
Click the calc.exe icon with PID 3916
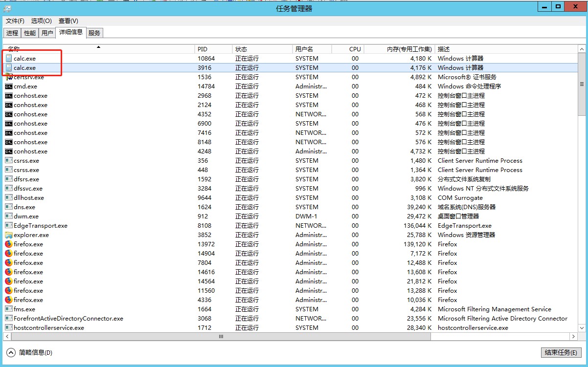pos(9,67)
